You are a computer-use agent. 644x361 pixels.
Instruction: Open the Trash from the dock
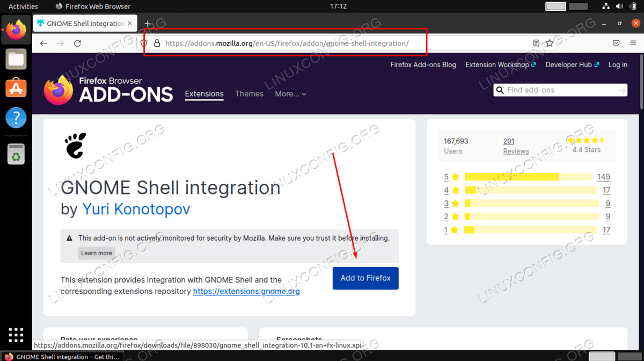[x=16, y=154]
